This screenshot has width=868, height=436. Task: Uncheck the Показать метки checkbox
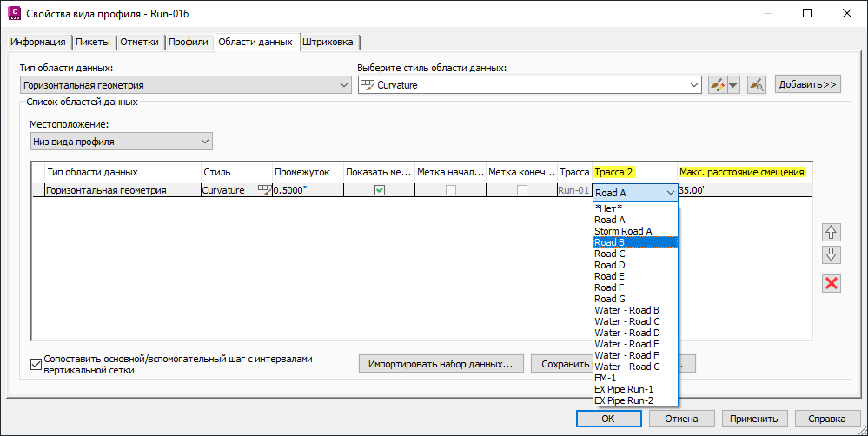click(379, 190)
